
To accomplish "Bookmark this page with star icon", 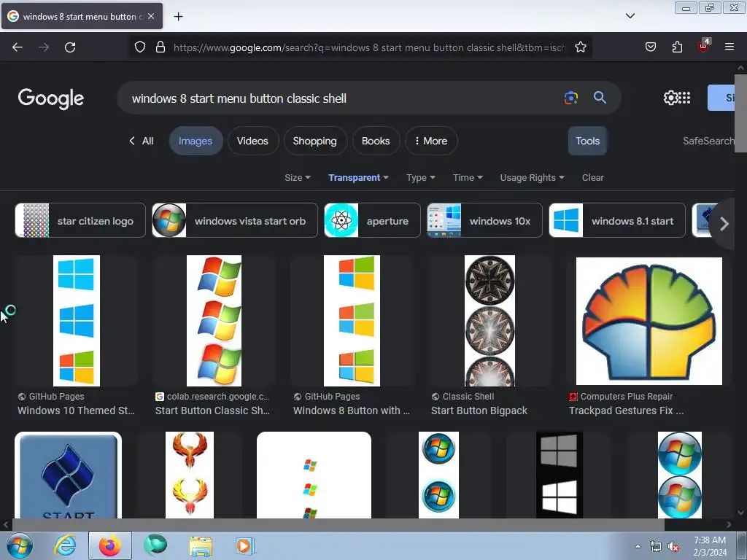I will (580, 47).
